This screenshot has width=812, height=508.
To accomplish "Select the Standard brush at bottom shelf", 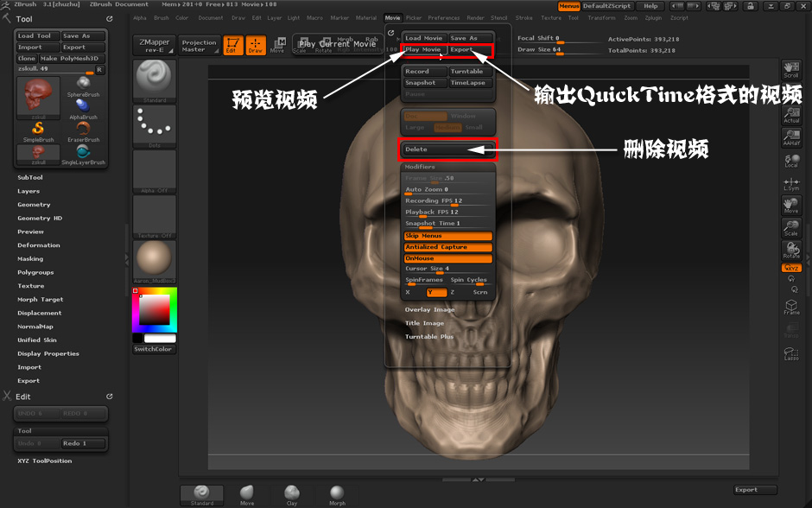I will (201, 496).
